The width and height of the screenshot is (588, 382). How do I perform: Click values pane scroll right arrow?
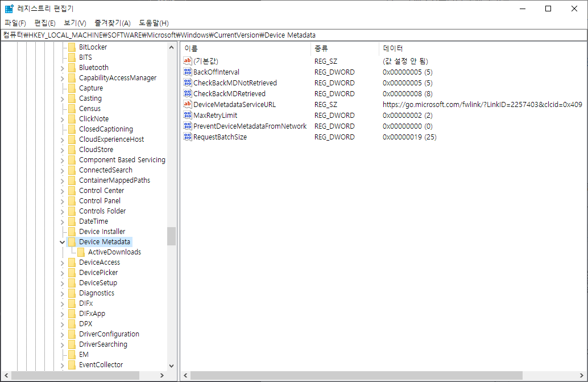(581, 375)
